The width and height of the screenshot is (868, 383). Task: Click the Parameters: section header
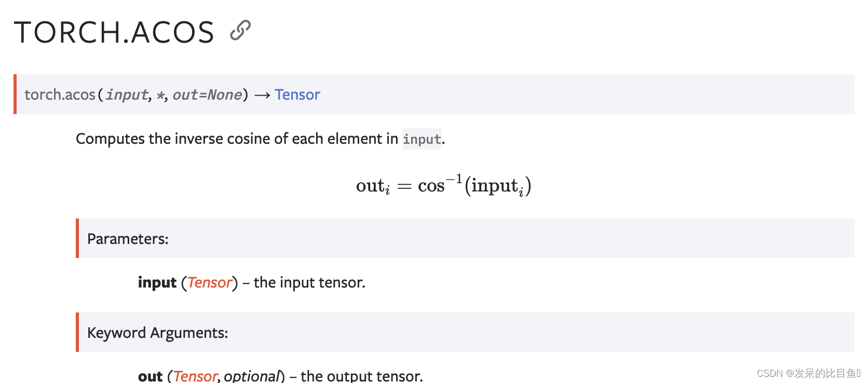[x=128, y=239]
